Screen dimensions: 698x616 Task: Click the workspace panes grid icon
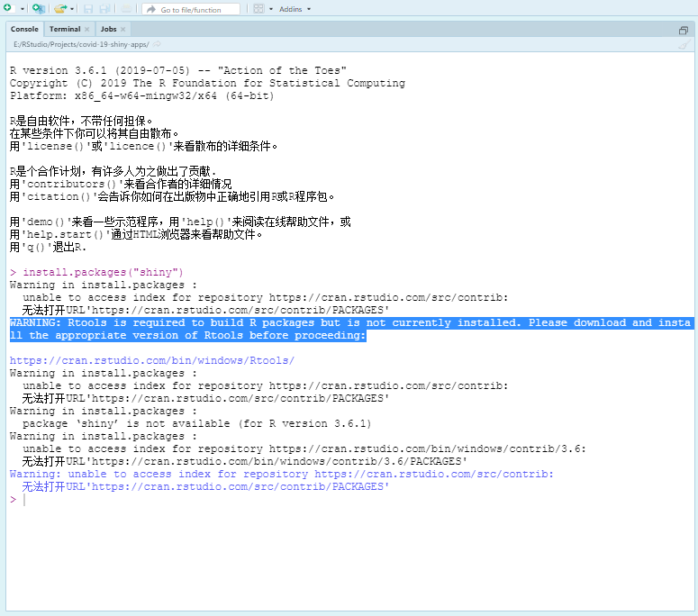258,8
